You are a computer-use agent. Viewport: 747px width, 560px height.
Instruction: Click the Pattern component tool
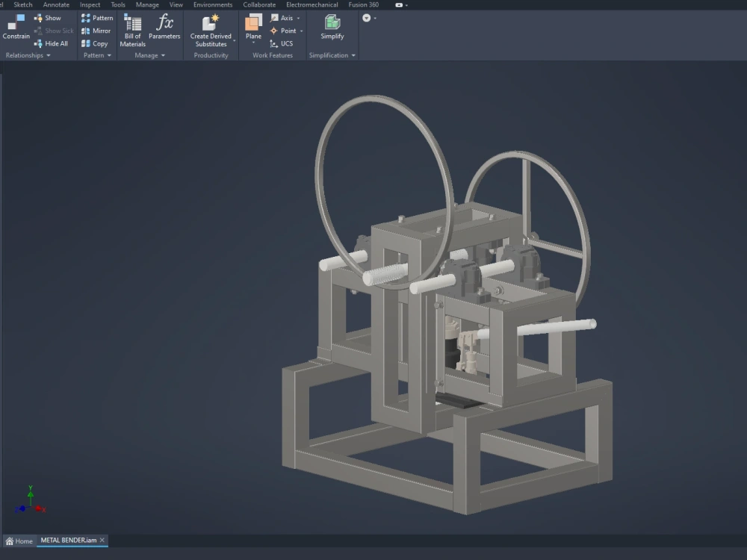coord(96,18)
